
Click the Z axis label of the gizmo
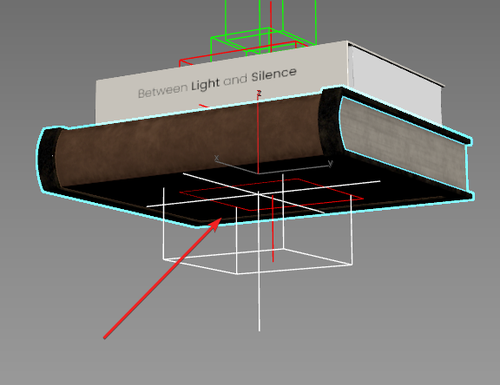[x=259, y=94]
